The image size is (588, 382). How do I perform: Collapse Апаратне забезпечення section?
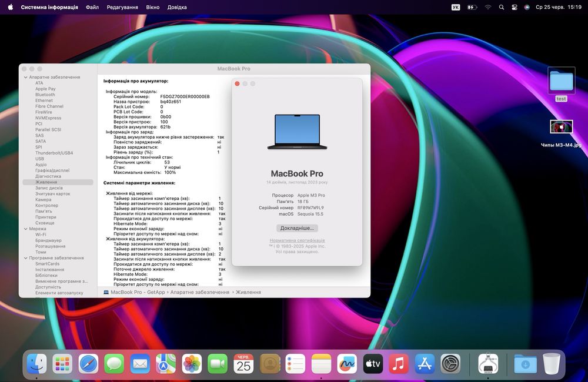pyautogui.click(x=25, y=77)
